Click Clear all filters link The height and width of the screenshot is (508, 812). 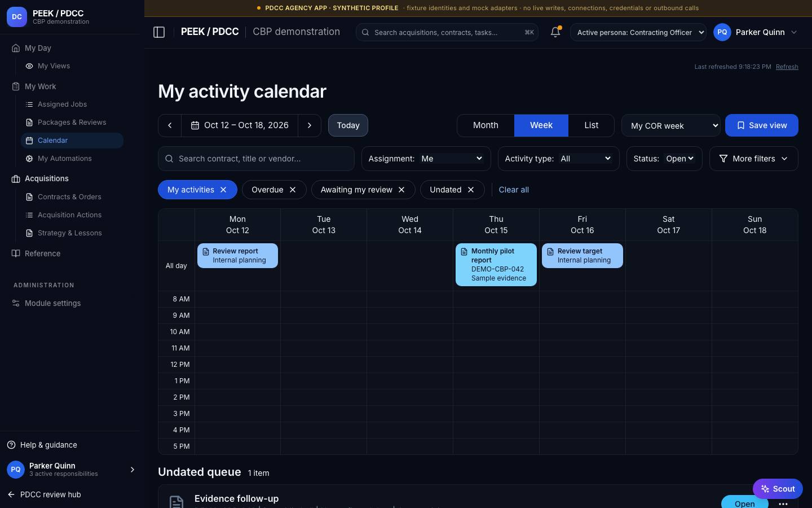pyautogui.click(x=514, y=190)
